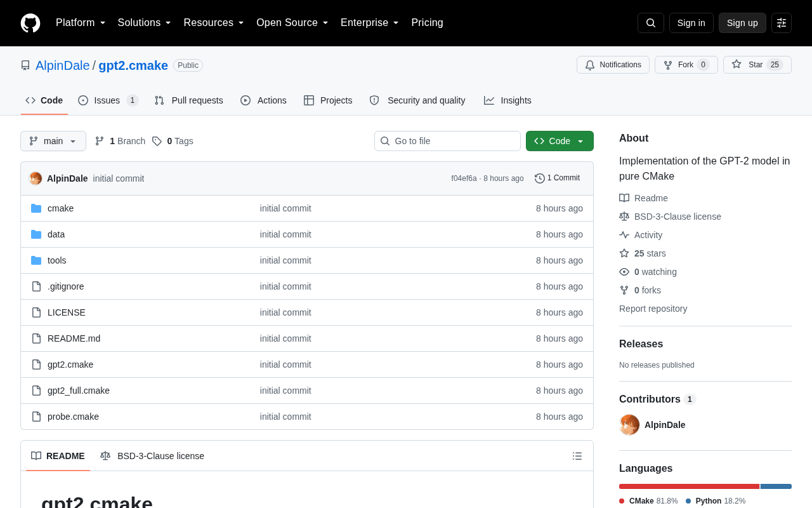Switch to the Issues tab

pyautogui.click(x=108, y=100)
